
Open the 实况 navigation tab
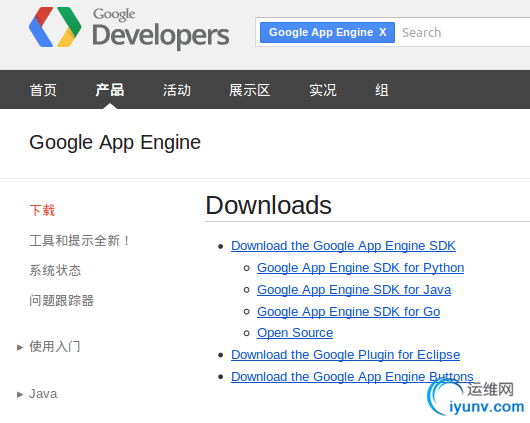click(323, 90)
